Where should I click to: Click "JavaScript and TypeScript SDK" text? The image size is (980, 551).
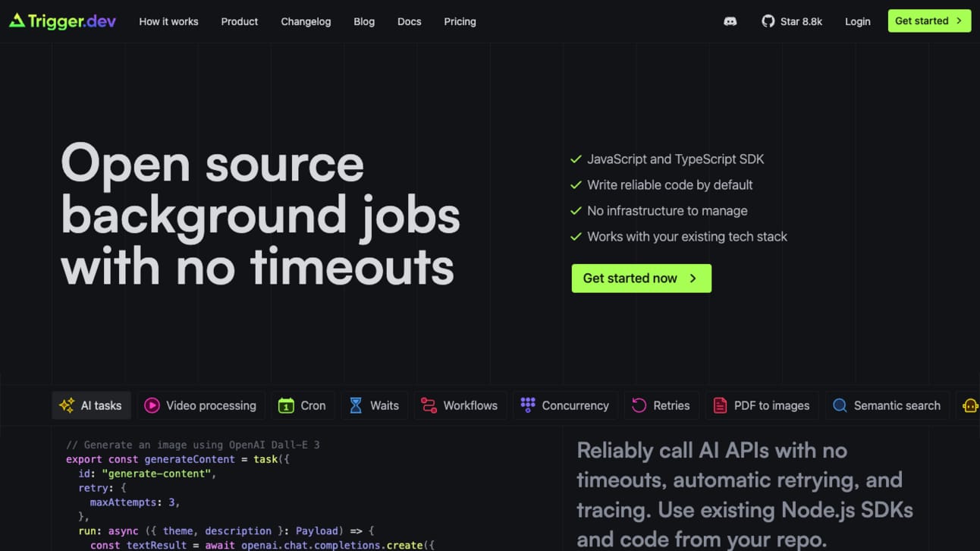point(675,159)
